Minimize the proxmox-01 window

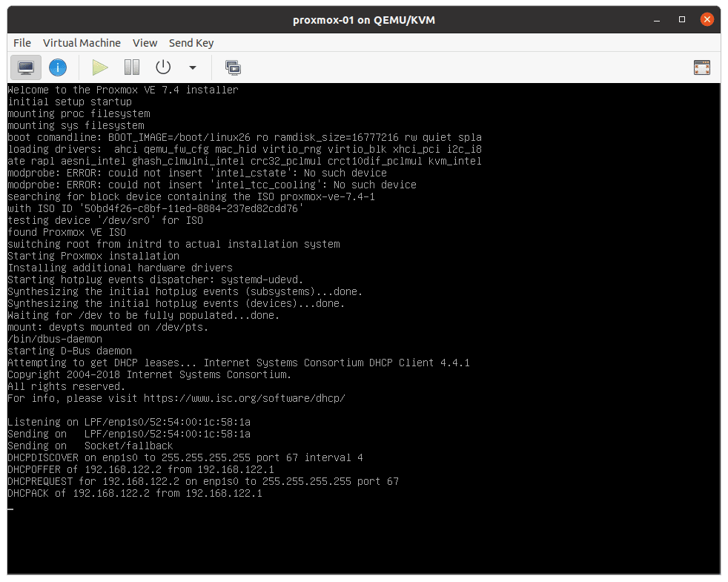tap(657, 20)
